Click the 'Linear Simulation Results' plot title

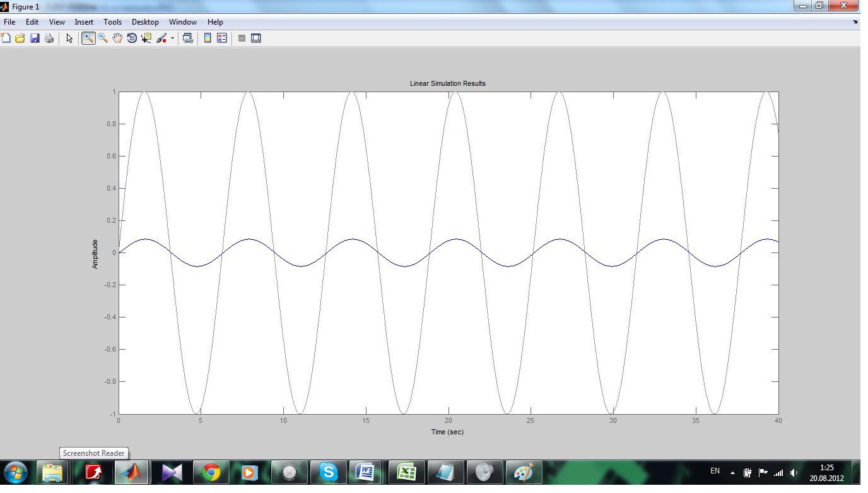point(448,83)
